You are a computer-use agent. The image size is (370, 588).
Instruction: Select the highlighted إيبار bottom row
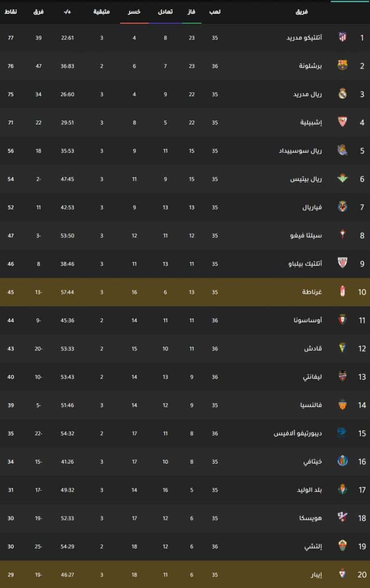tap(185, 574)
